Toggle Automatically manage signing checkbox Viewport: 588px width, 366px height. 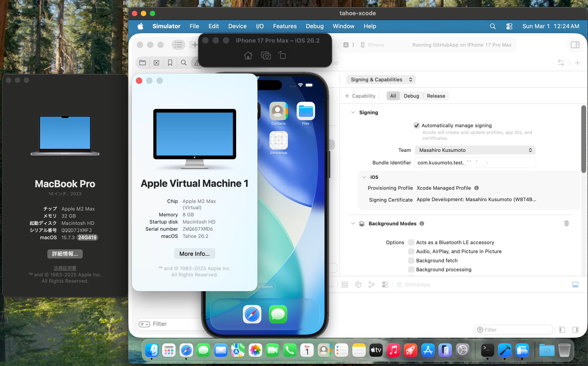pyautogui.click(x=416, y=125)
